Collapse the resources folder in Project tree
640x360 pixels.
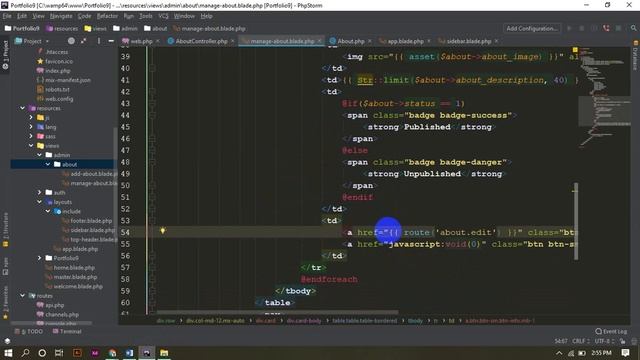(22, 108)
